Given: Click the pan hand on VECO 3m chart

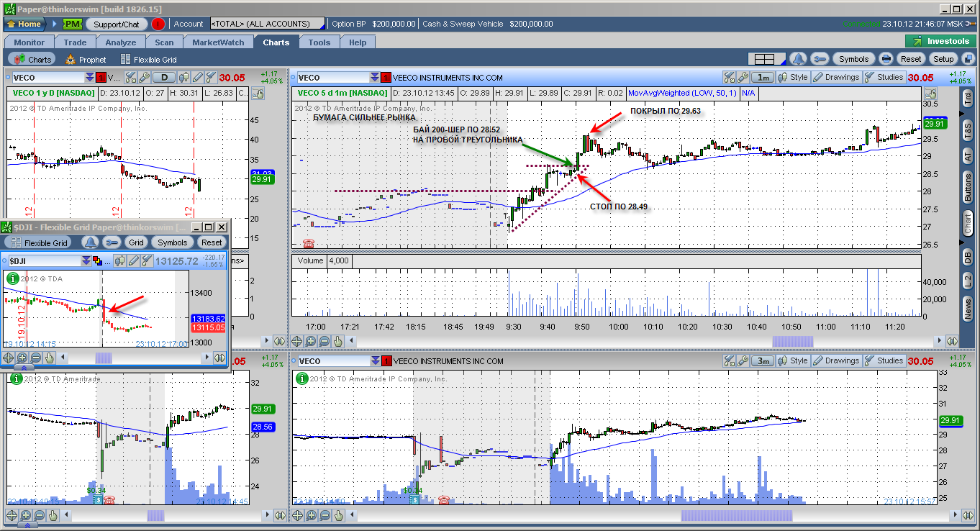Looking at the screenshot, I should (339, 515).
